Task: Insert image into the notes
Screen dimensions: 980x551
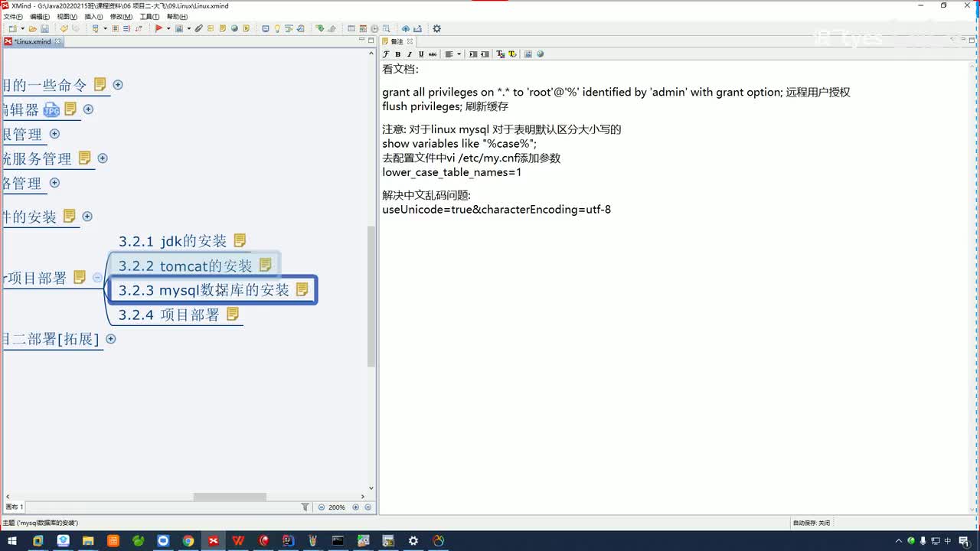Action: (x=528, y=54)
